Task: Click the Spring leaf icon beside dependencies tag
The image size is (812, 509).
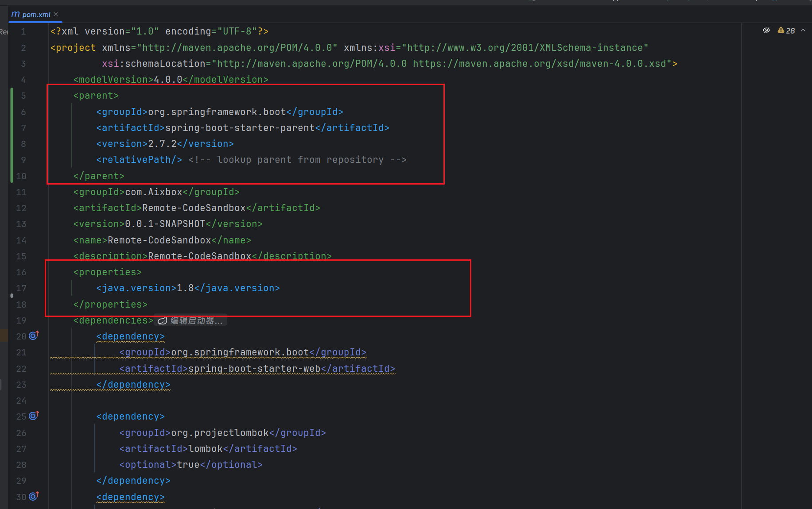Action: (x=163, y=320)
